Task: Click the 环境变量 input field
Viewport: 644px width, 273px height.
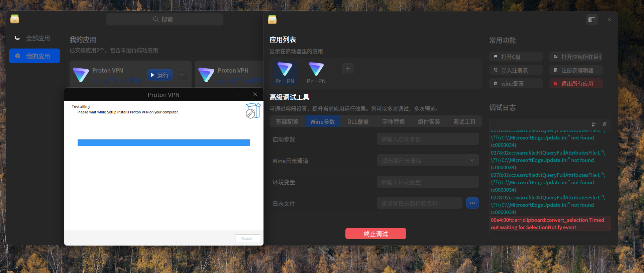Action: point(428,182)
